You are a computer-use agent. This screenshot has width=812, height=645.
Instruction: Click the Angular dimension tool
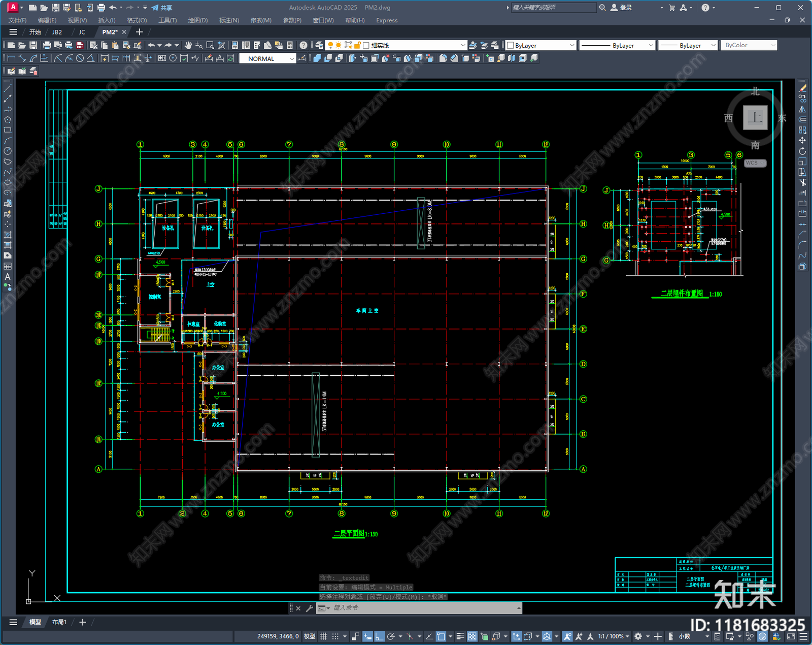91,58
